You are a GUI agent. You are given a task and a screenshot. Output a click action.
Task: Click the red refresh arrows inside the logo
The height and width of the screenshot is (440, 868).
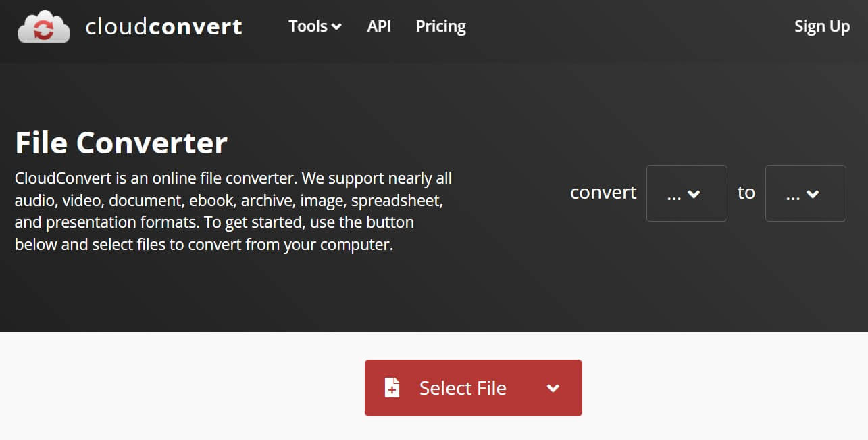click(x=43, y=28)
